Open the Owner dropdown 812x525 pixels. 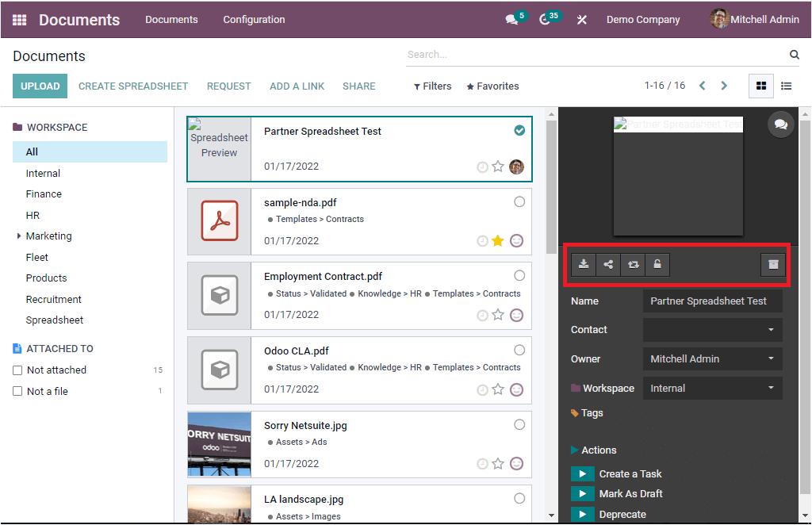(x=713, y=358)
